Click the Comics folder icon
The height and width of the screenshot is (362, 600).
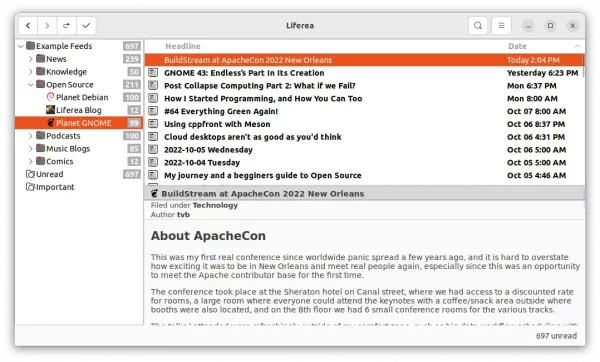click(x=41, y=161)
